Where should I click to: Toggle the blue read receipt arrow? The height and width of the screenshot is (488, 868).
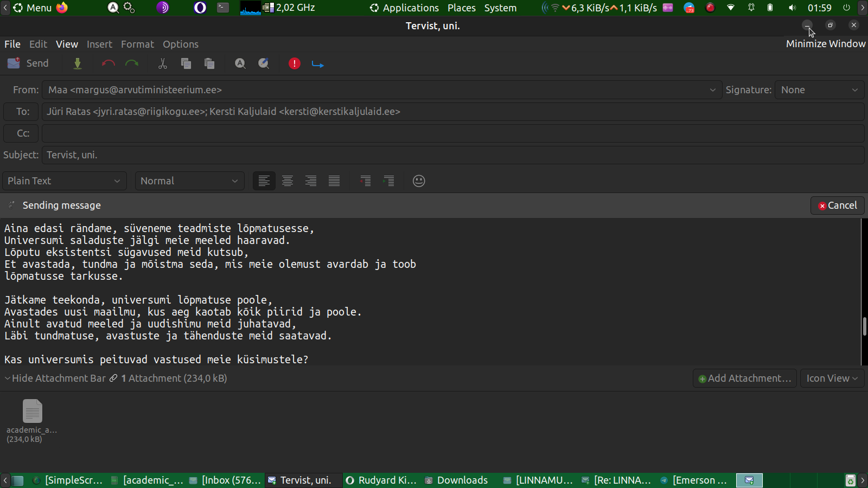pyautogui.click(x=318, y=64)
